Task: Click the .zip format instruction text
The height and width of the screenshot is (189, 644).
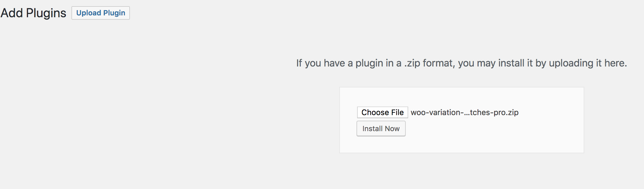Action: click(461, 63)
